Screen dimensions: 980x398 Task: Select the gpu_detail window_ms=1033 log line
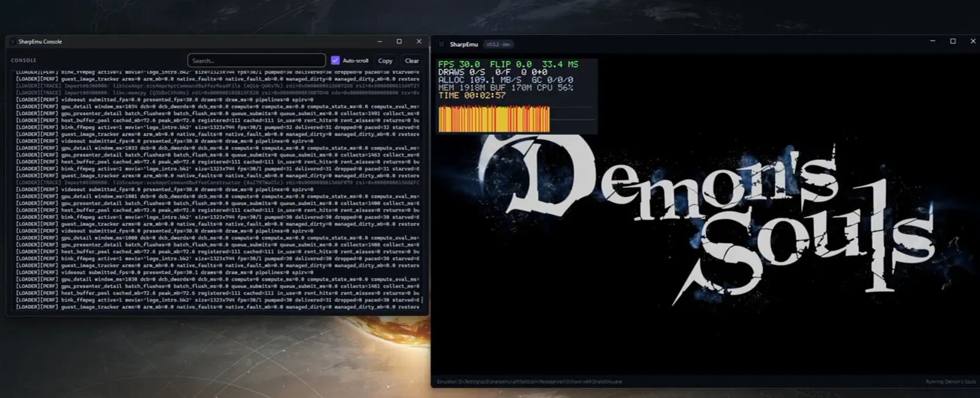(217, 148)
